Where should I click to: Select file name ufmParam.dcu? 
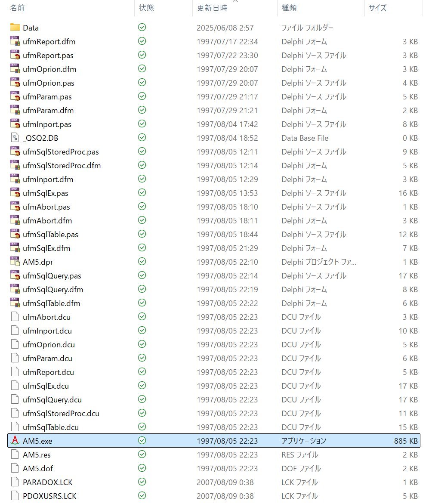[x=48, y=359]
